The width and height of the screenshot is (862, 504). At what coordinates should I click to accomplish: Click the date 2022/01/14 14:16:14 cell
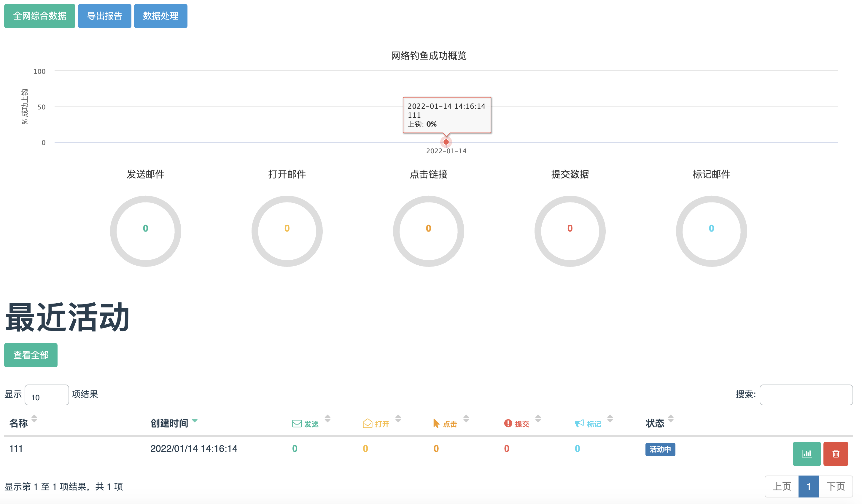tap(194, 449)
